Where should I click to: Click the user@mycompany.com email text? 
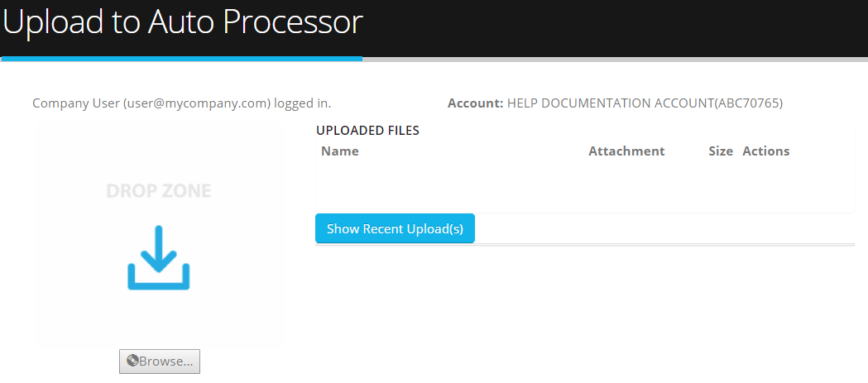click(x=196, y=103)
